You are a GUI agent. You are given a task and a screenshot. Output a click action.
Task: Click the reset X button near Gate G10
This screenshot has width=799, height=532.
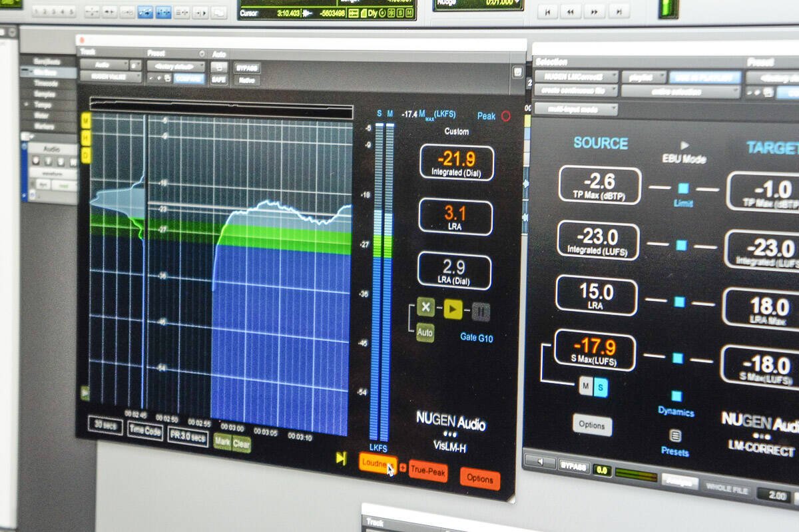point(425,308)
